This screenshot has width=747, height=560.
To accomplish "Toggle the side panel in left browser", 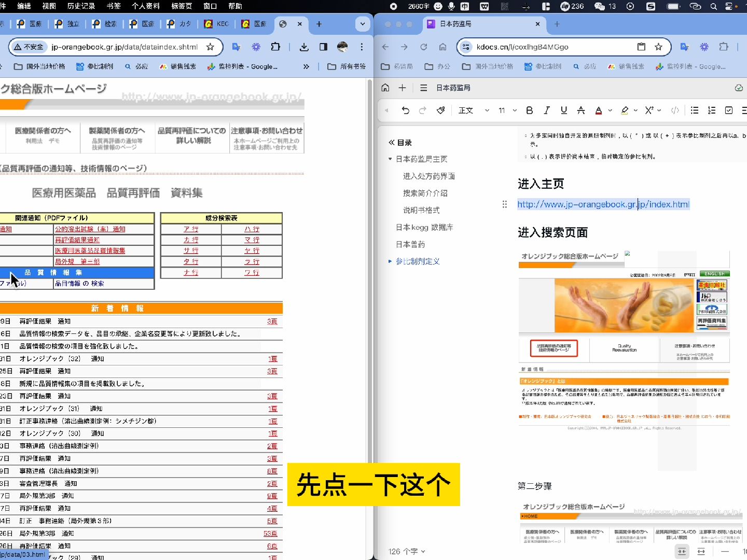I will (x=323, y=47).
